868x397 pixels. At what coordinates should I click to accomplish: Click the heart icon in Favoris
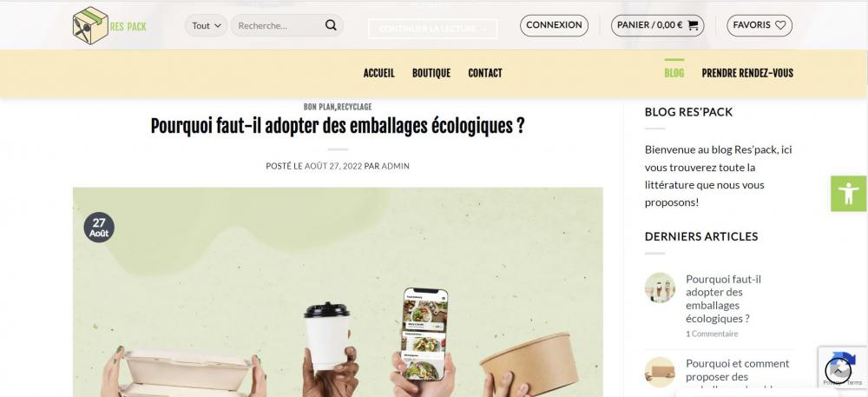(780, 25)
